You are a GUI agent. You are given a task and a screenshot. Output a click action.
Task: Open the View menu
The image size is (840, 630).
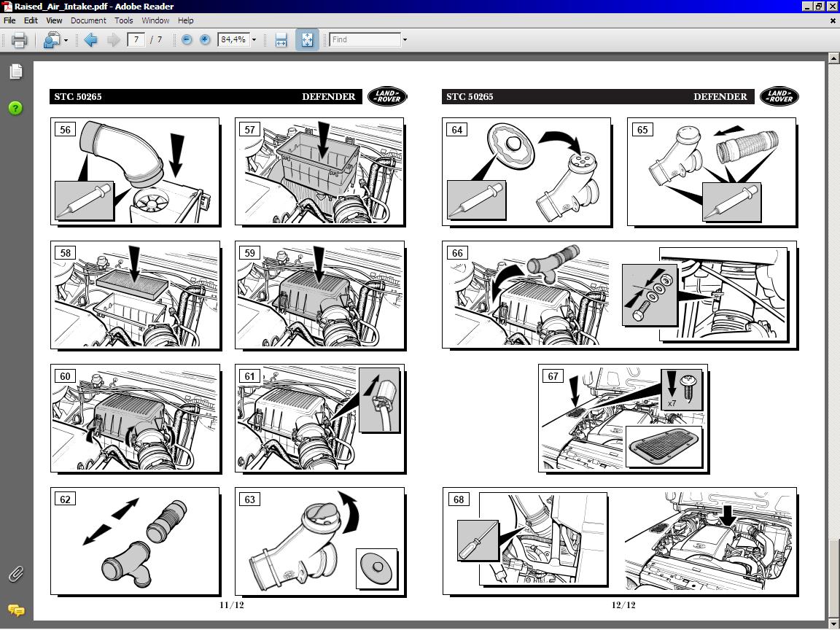click(x=54, y=20)
